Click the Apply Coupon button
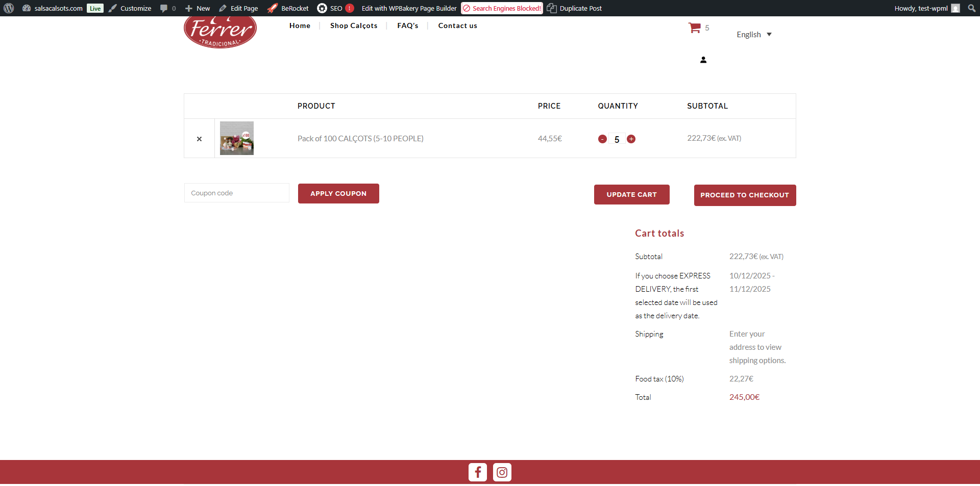Image resolution: width=980 pixels, height=486 pixels. 338,193
